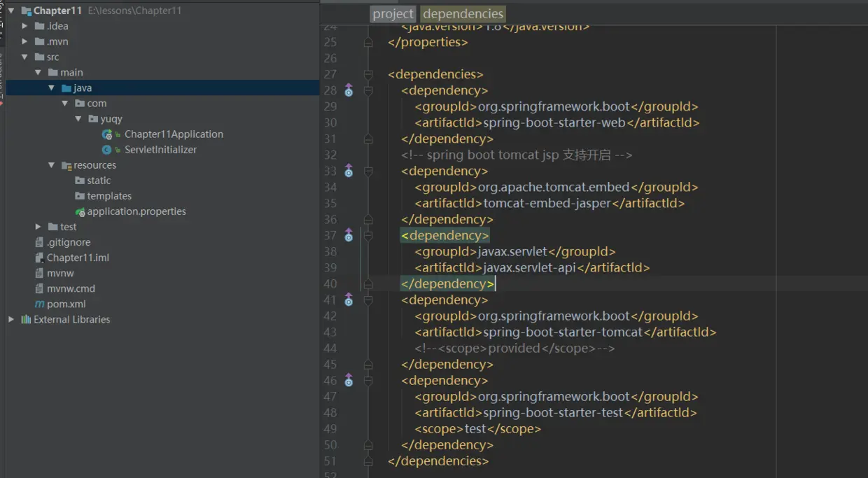Collapse the src folder arrow
The image size is (868, 478).
[x=24, y=57]
